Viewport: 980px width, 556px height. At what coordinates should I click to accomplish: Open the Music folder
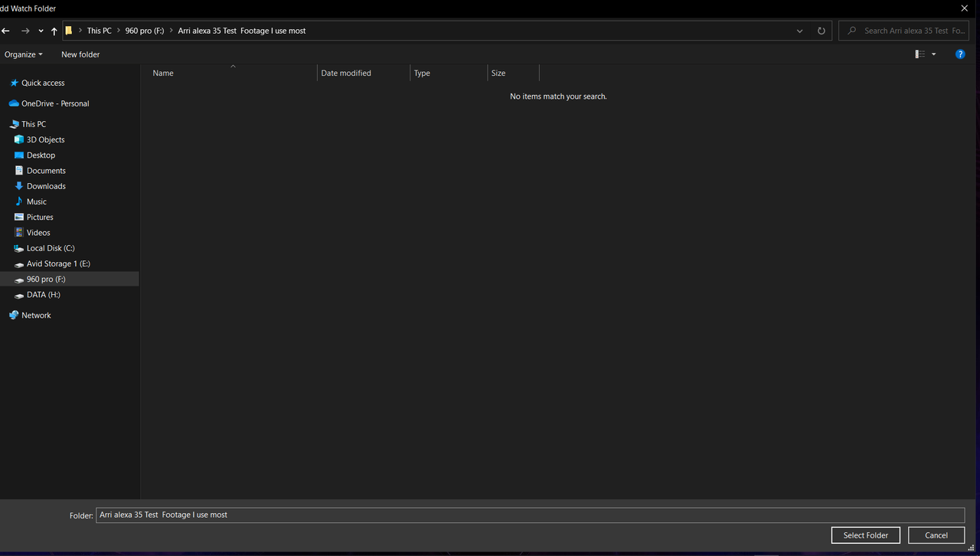click(x=36, y=201)
